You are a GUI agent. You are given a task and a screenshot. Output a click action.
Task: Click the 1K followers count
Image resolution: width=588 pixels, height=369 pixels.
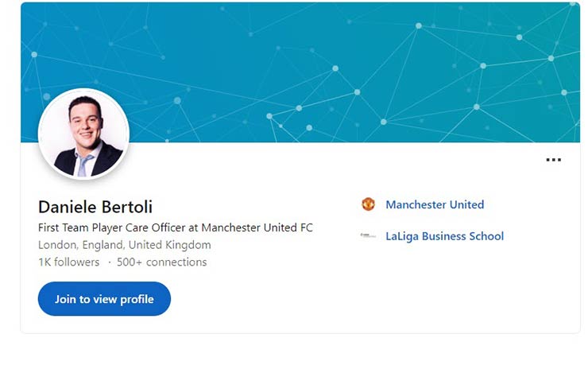click(68, 262)
